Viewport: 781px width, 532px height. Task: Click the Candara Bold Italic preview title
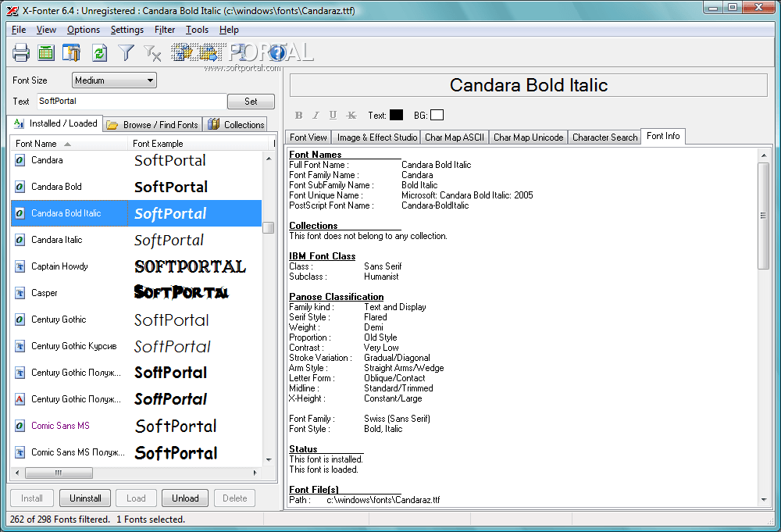529,85
